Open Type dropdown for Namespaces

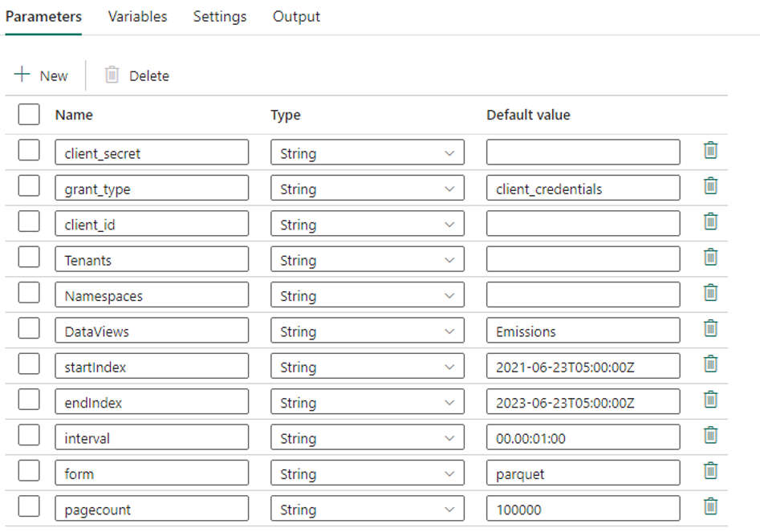[x=368, y=294]
